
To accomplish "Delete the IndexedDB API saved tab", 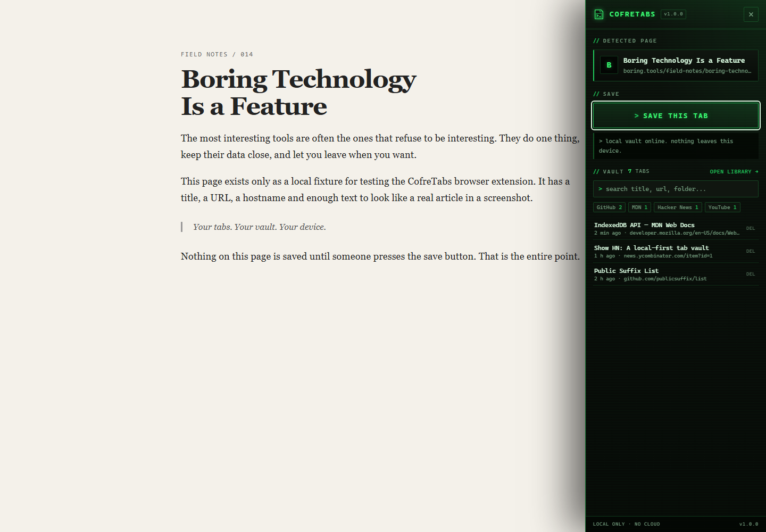I will pos(751,228).
